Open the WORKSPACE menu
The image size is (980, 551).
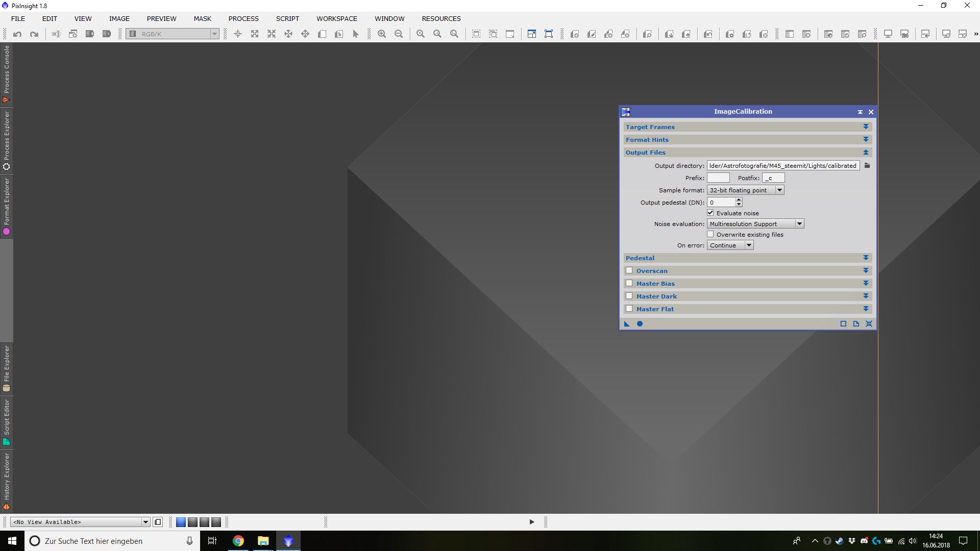tap(337, 18)
